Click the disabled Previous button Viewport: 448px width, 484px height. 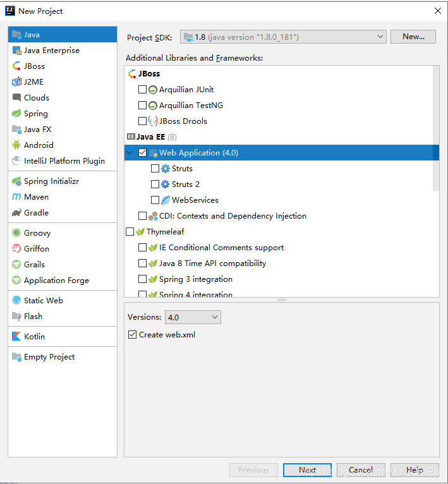point(253,470)
